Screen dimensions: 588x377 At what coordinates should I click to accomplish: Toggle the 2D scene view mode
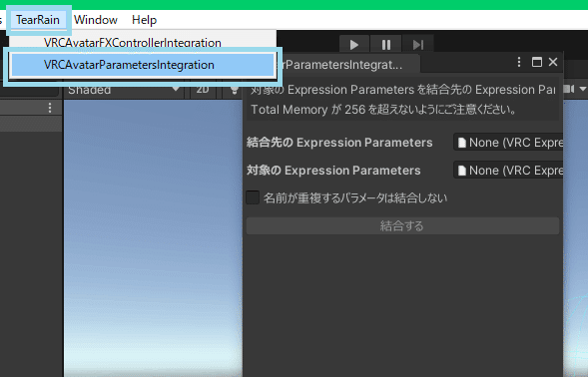pyautogui.click(x=203, y=90)
